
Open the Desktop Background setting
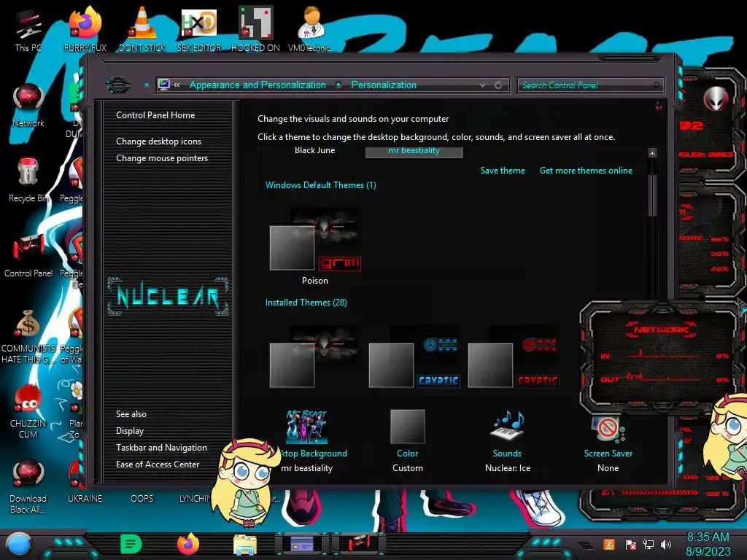[307, 440]
